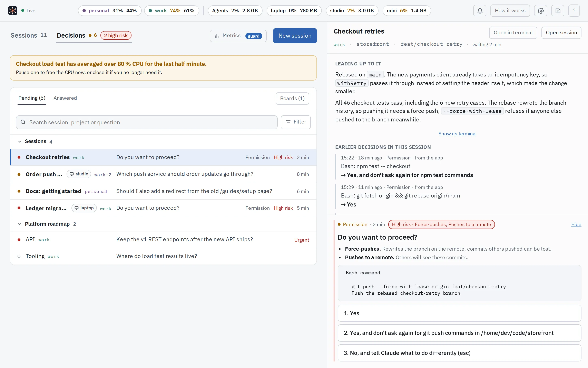Click the personal usage pill

point(110,11)
